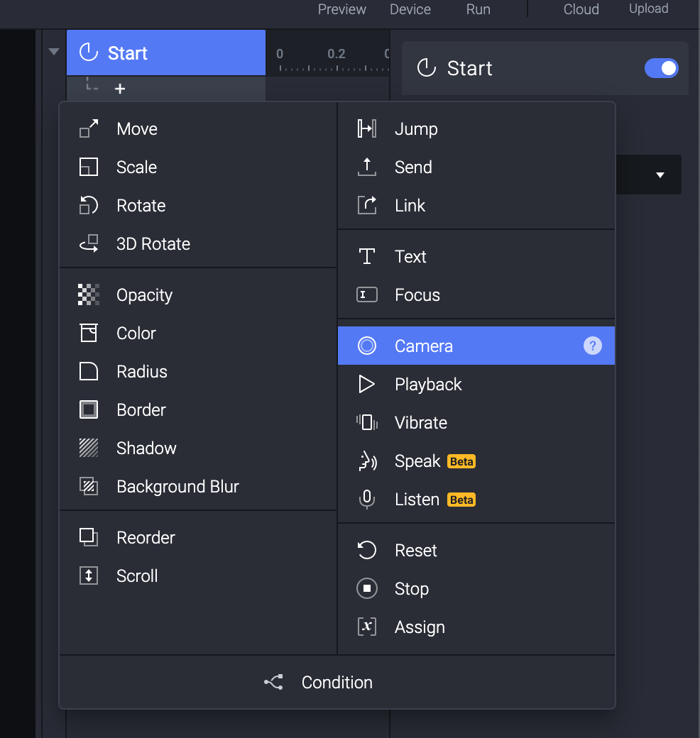Choose Camera from the response menu

click(424, 346)
